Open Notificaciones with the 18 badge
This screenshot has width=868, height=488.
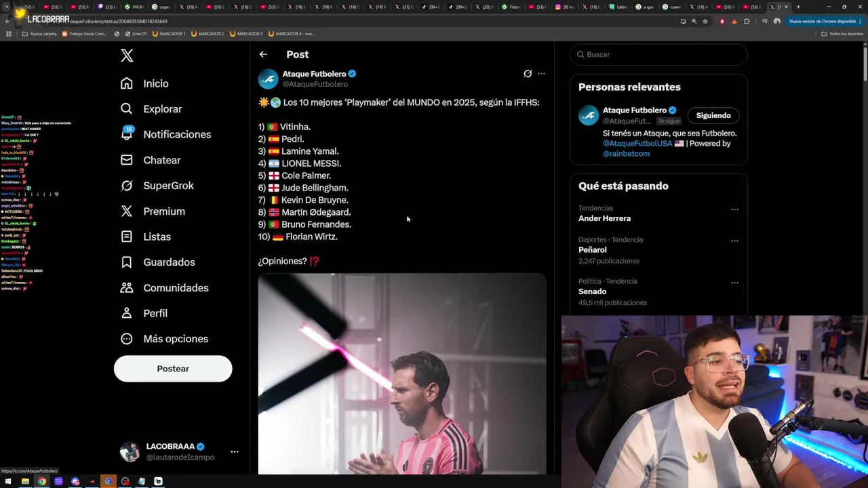165,134
